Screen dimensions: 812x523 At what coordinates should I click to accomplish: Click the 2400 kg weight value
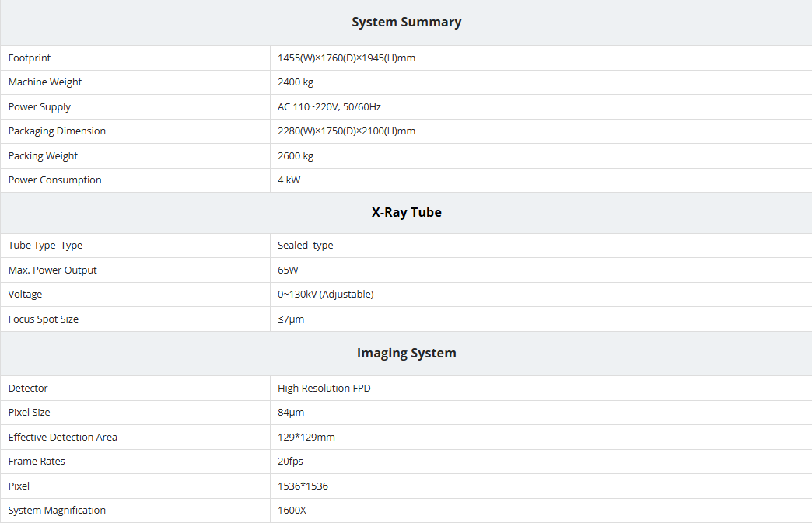tap(296, 82)
